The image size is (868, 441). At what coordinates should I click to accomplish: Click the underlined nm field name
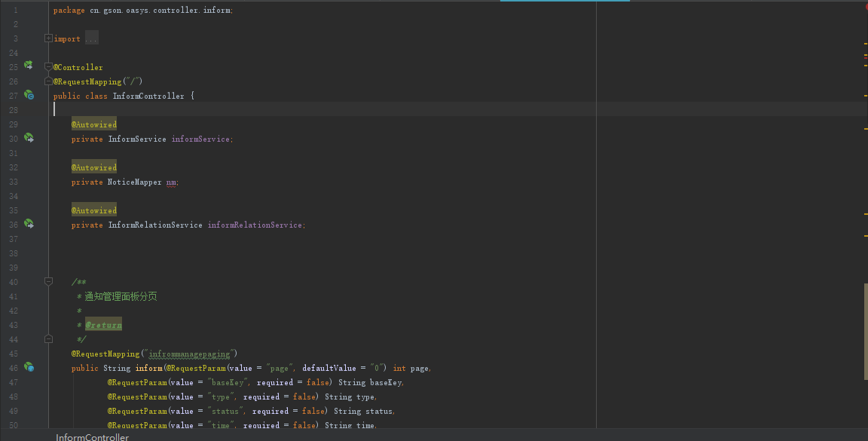point(171,182)
